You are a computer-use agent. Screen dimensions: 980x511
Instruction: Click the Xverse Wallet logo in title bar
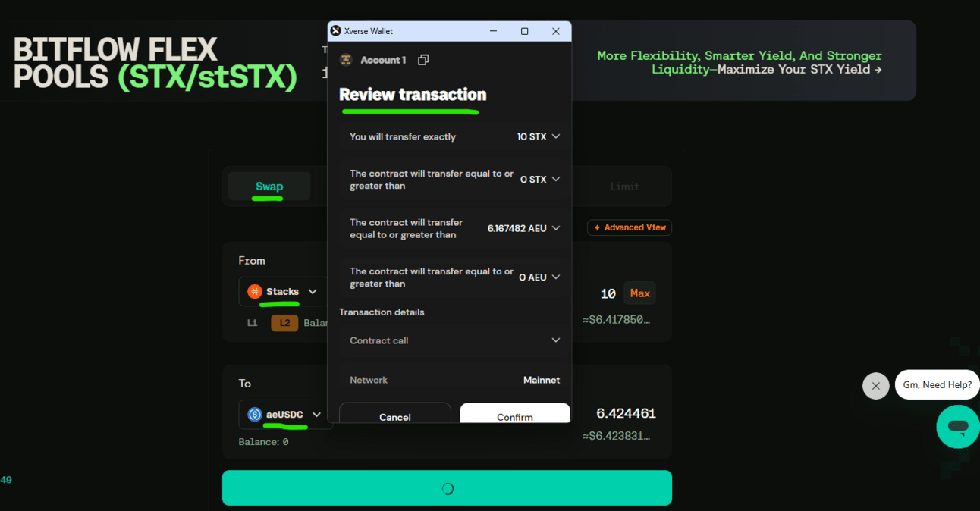pos(336,31)
